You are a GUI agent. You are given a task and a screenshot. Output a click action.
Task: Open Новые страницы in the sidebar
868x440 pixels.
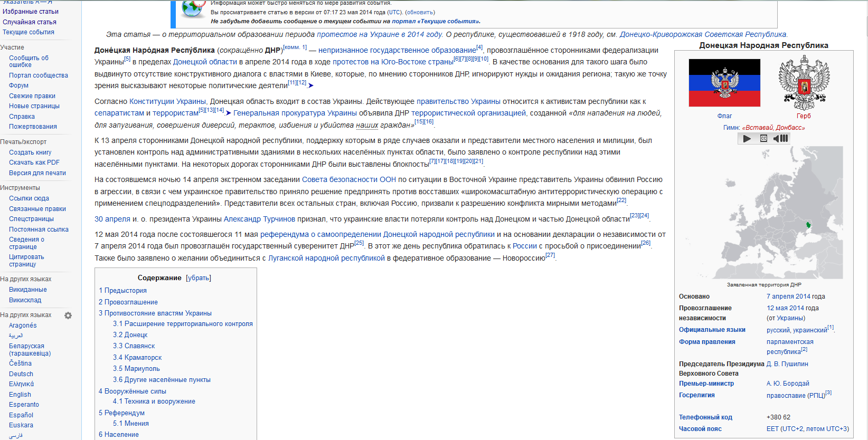coord(34,106)
